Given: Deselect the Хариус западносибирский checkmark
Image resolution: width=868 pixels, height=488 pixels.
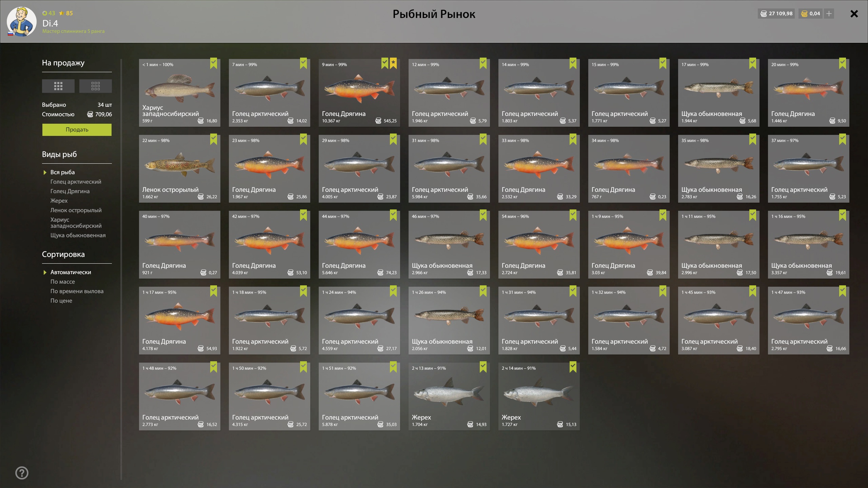Looking at the screenshot, I should pyautogui.click(x=214, y=63).
